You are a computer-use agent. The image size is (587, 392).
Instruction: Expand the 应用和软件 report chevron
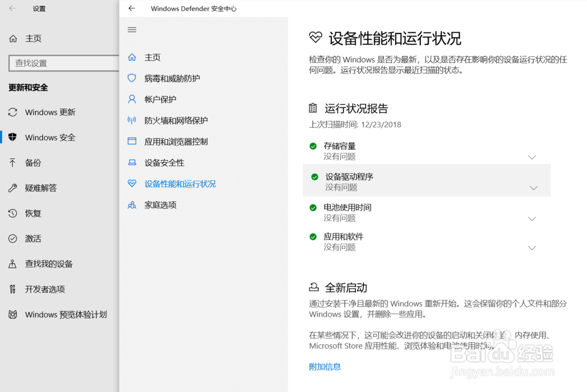pos(532,248)
